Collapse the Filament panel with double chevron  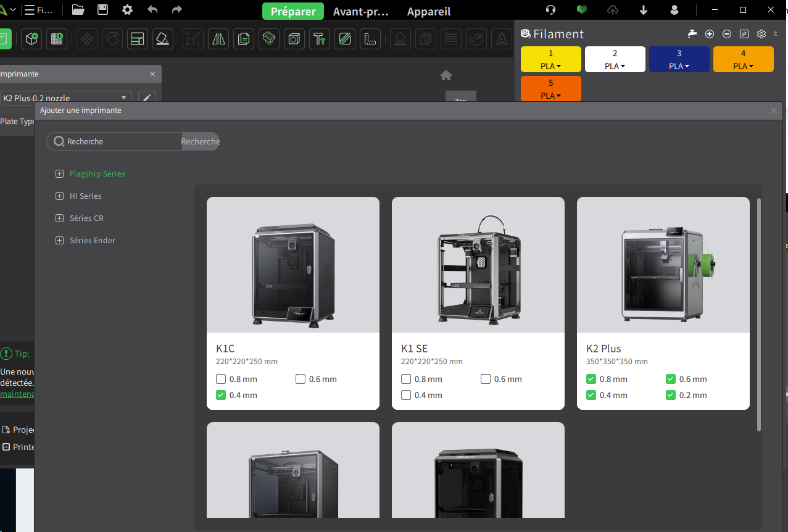(775, 34)
